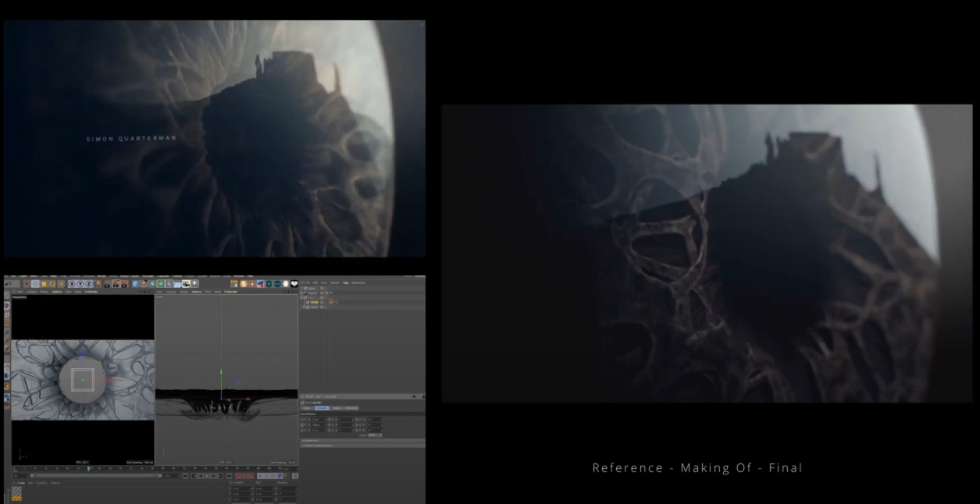Click the Render View clapperboard icon

pos(107,284)
